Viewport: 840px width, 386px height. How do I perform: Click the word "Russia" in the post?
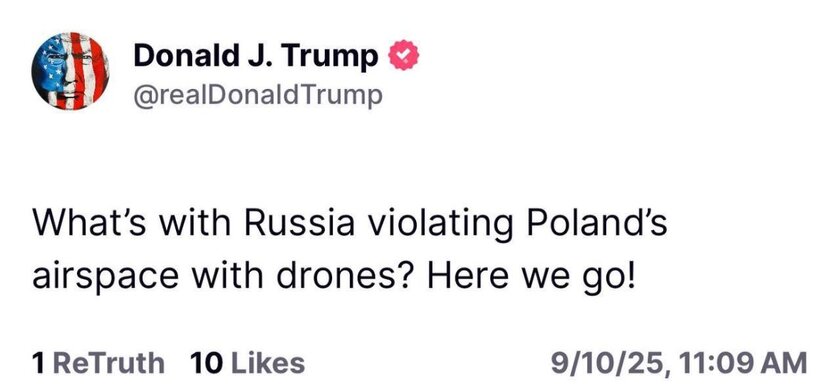pyautogui.click(x=300, y=223)
